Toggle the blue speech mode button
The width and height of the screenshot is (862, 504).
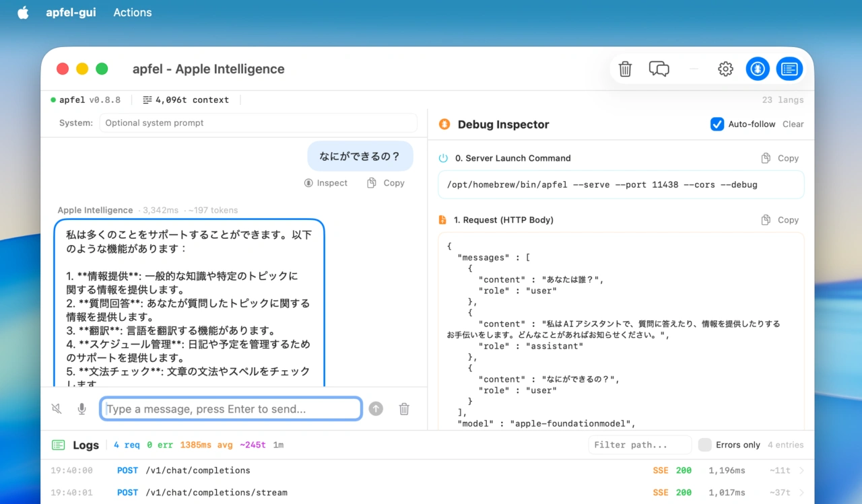click(758, 69)
